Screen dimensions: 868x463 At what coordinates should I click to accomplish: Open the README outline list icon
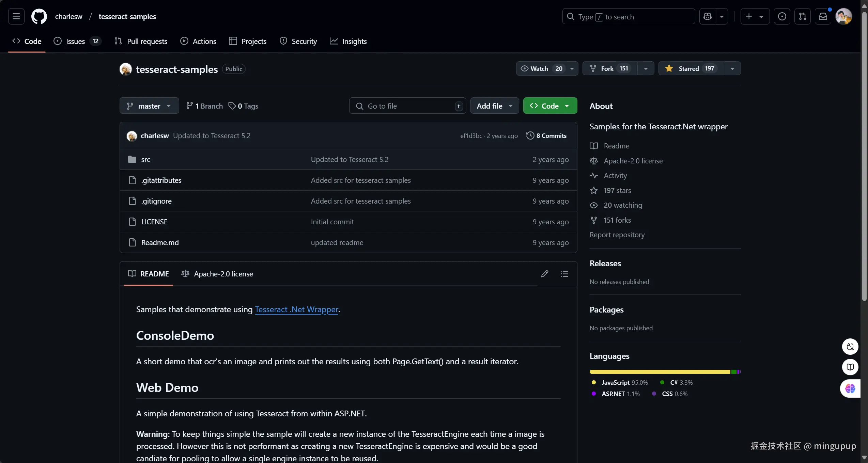(x=564, y=274)
